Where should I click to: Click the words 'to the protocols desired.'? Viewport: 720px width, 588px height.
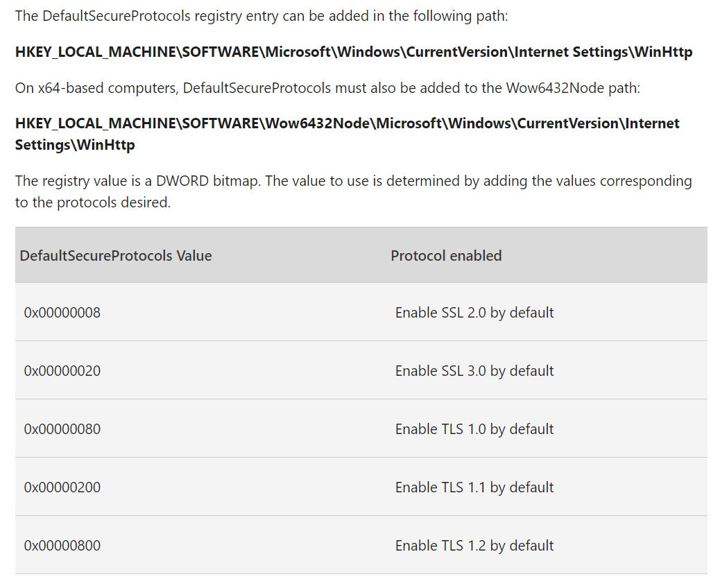point(93,203)
